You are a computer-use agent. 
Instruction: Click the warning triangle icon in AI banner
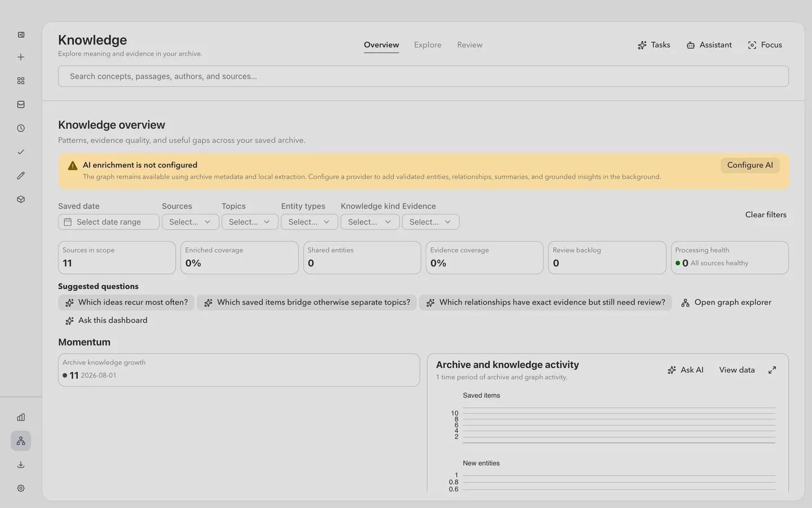click(72, 165)
